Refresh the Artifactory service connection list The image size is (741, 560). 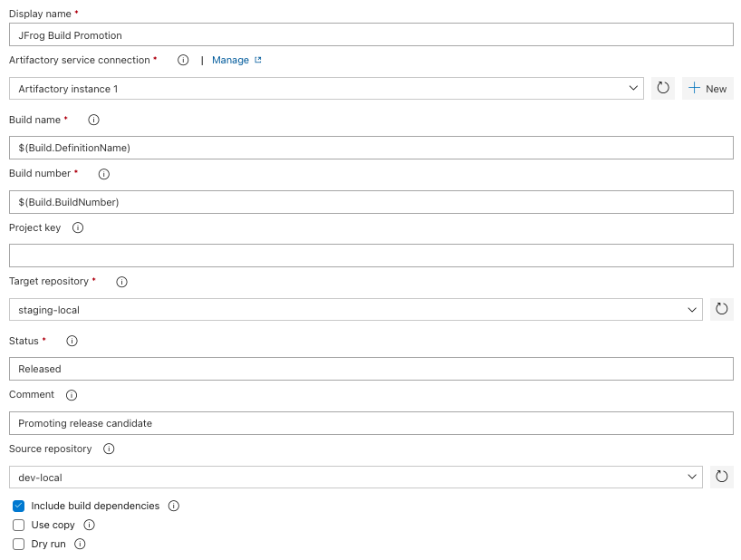[662, 88]
